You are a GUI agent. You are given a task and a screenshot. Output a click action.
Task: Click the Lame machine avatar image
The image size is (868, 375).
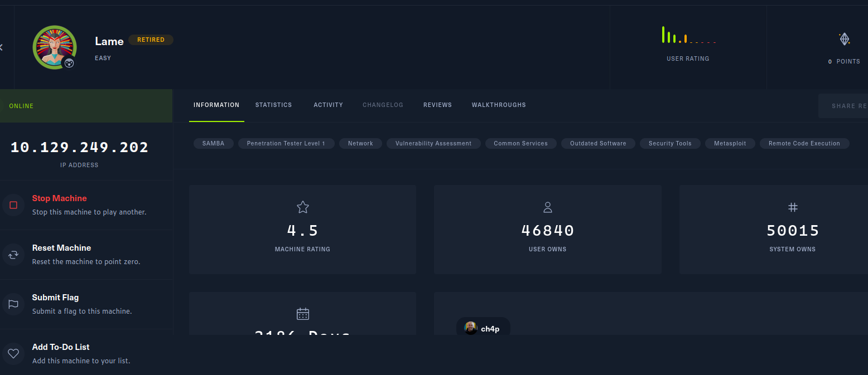point(55,47)
